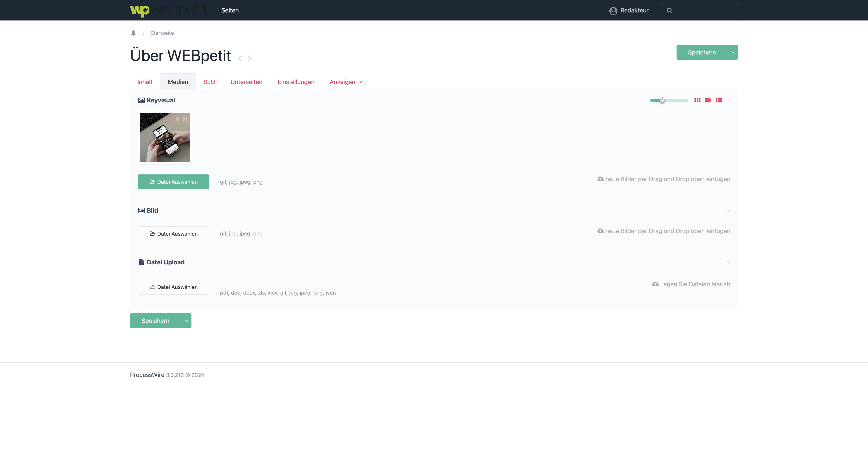Click the Keyvisual image field icon

tap(141, 100)
